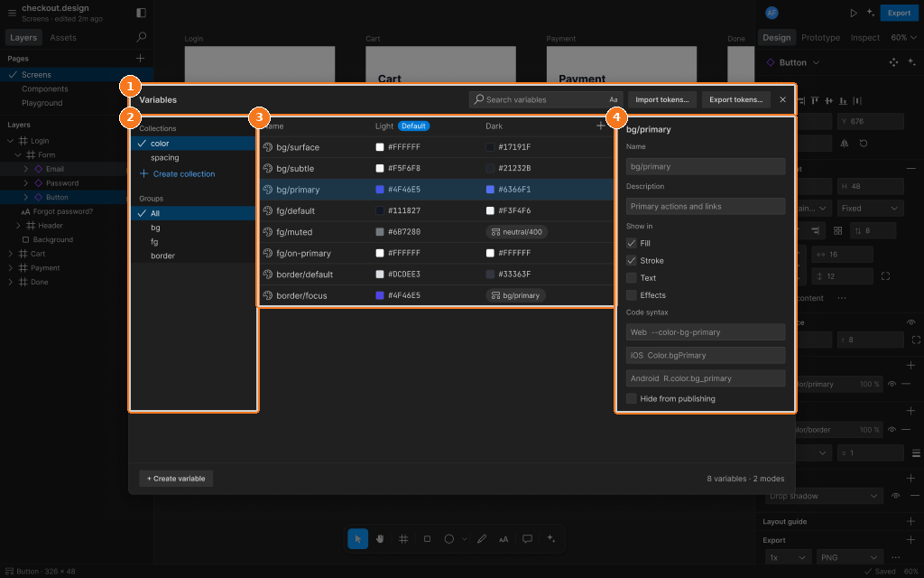This screenshot has width=924, height=578.
Task: Open the 60% zoom dropdown
Action: 904,37
